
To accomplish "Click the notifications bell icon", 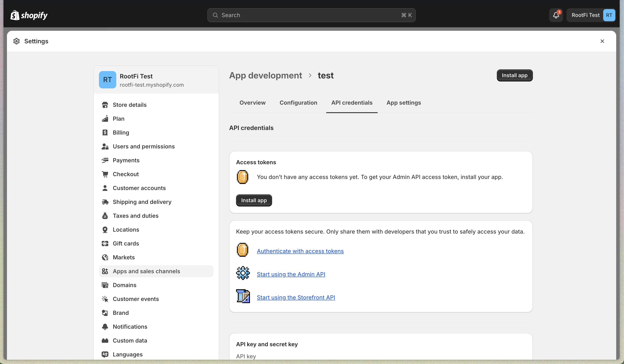I will [556, 15].
